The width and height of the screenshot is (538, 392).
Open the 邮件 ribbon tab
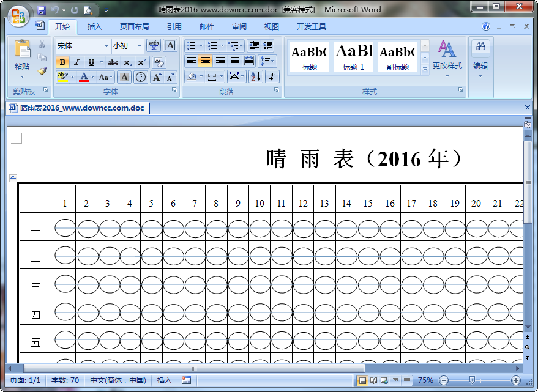(206, 26)
